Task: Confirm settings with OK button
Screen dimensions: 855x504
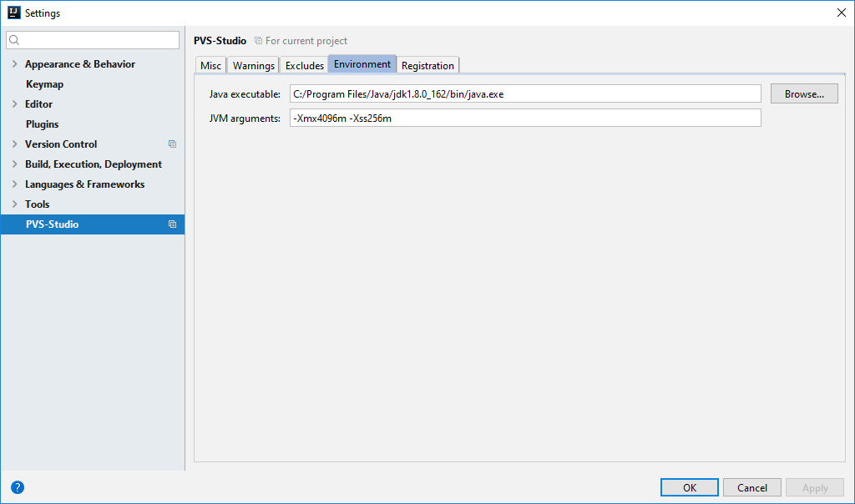Action: (689, 487)
